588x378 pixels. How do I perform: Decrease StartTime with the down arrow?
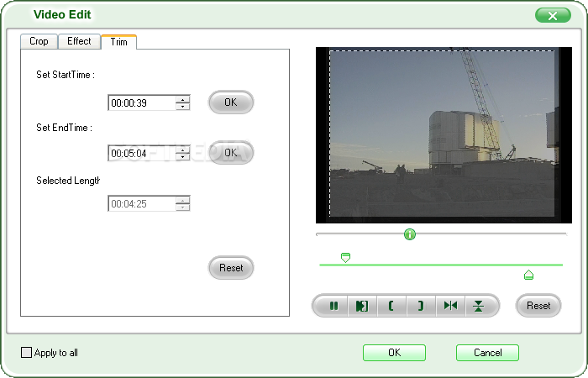click(x=182, y=106)
